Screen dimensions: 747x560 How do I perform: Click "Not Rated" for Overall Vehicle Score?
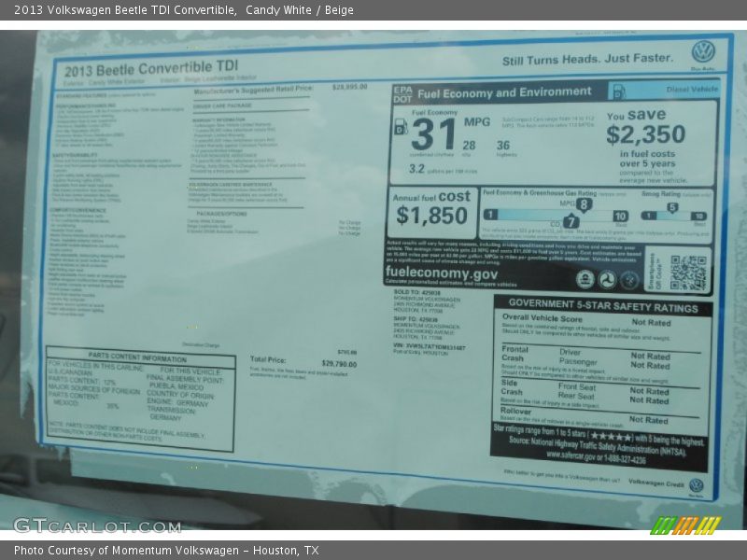[x=651, y=322]
